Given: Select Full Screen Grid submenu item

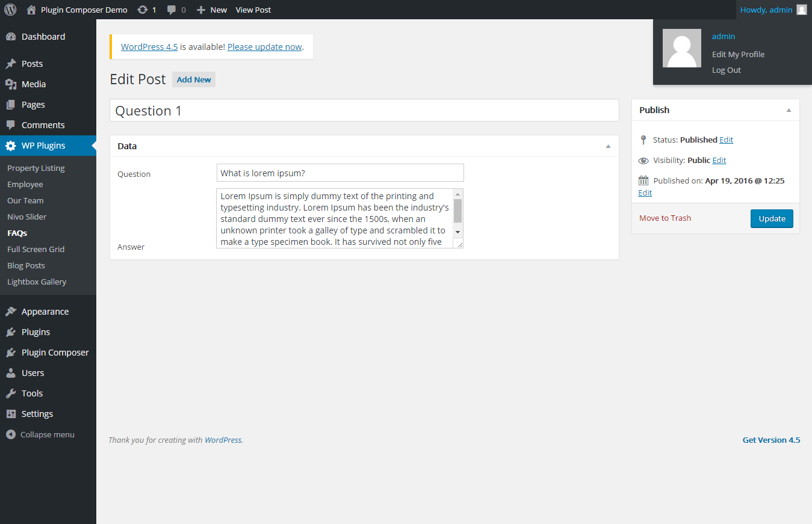Looking at the screenshot, I should [x=36, y=250].
